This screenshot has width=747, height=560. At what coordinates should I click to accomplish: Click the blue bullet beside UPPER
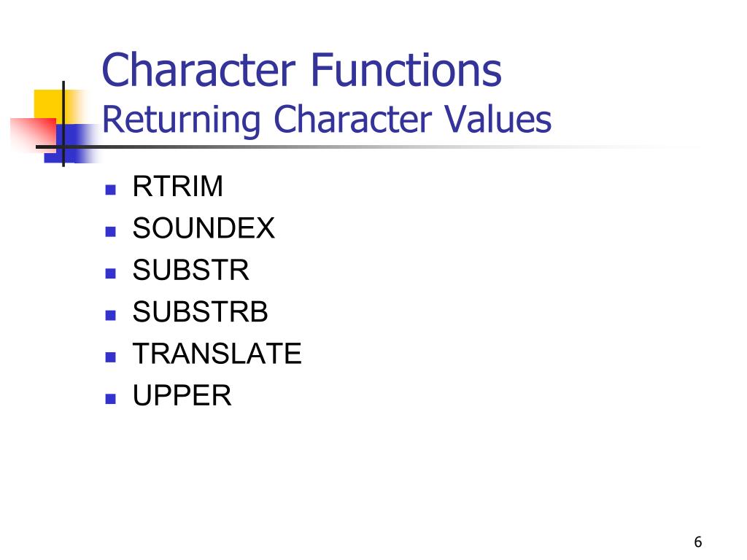click(111, 399)
